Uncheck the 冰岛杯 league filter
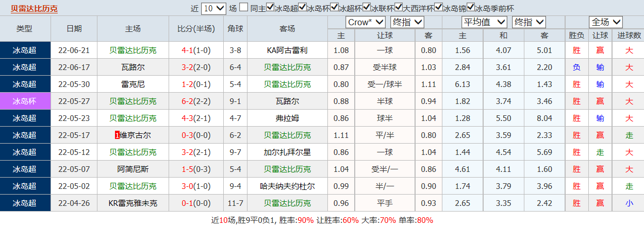The height and width of the screenshot is (227, 644). click(x=303, y=8)
